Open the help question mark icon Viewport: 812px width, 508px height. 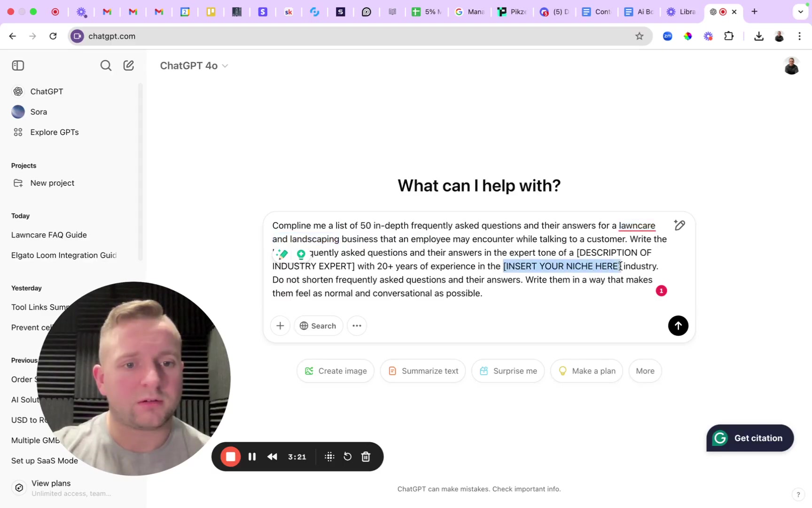[797, 494]
